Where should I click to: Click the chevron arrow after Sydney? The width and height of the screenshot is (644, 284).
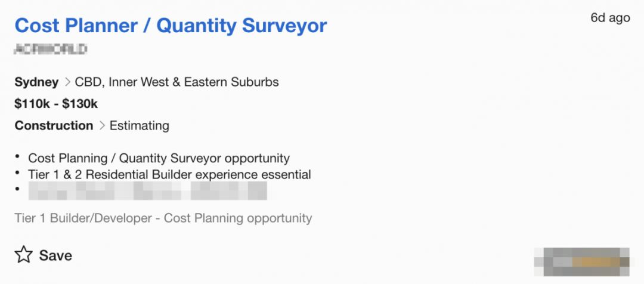click(67, 82)
